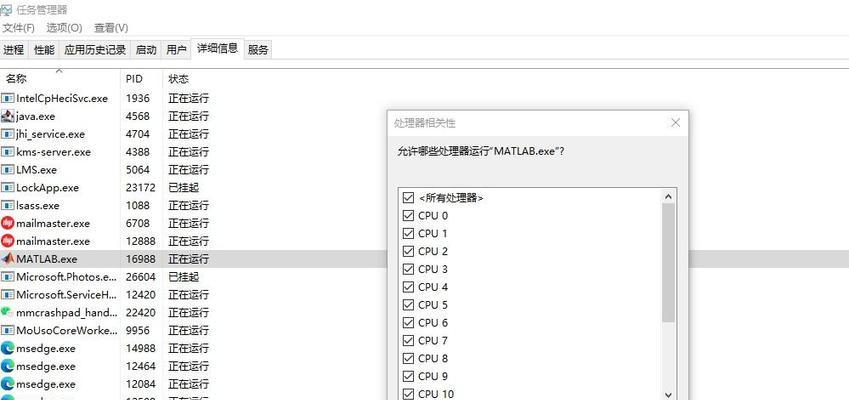This screenshot has width=849, height=400.
Task: Sort by the PID column header
Action: 141,79
